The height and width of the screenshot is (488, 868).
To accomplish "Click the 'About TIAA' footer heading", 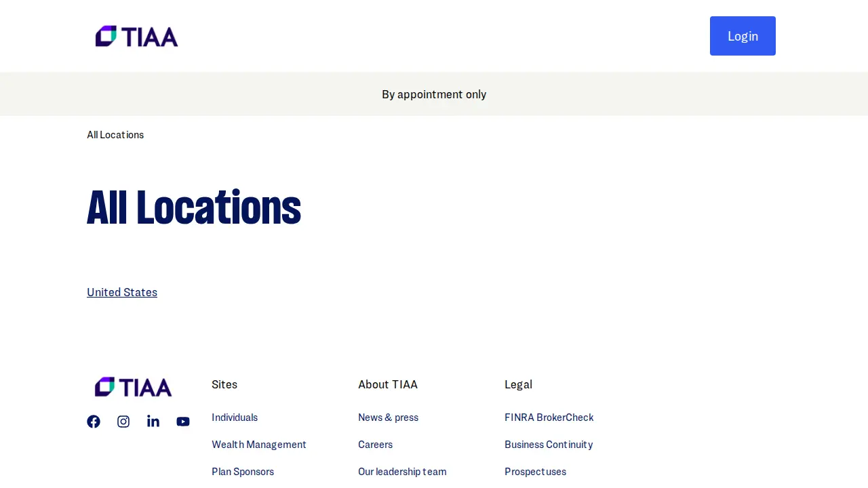I will (388, 384).
